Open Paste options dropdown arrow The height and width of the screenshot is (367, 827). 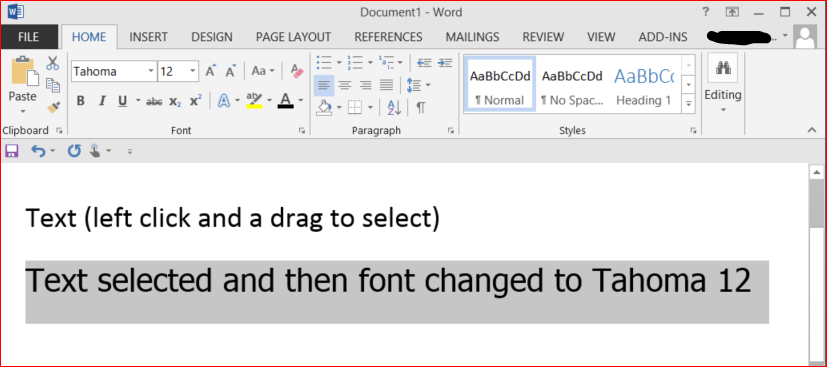[23, 112]
